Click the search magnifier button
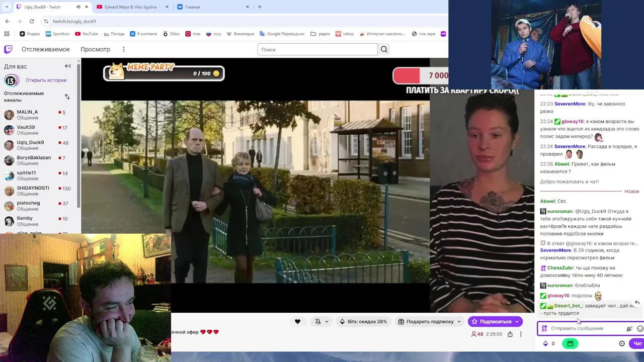Image resolution: width=644 pixels, height=362 pixels. pos(384,49)
